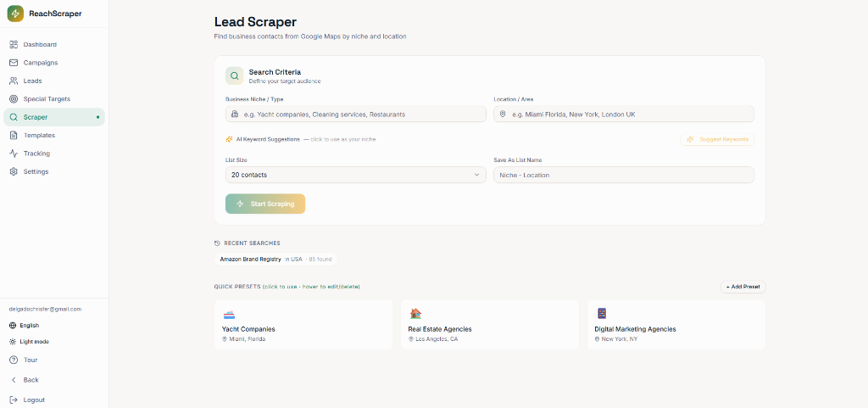The image size is (868, 408).
Task: Open Leads section
Action: (x=54, y=81)
